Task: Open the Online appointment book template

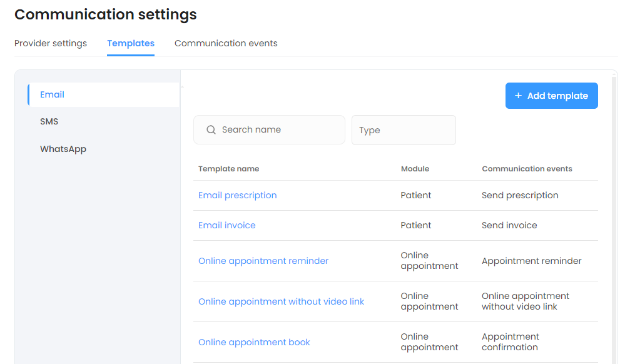Action: 254,342
